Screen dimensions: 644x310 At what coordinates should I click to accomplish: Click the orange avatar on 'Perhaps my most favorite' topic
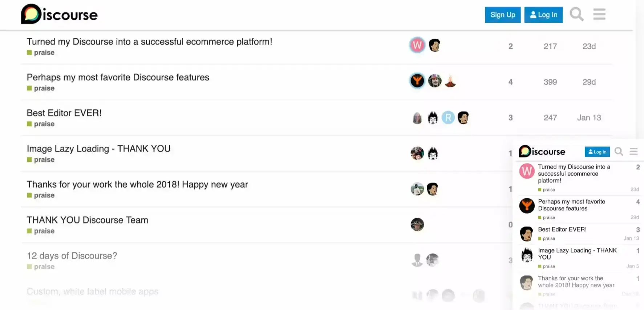417,81
